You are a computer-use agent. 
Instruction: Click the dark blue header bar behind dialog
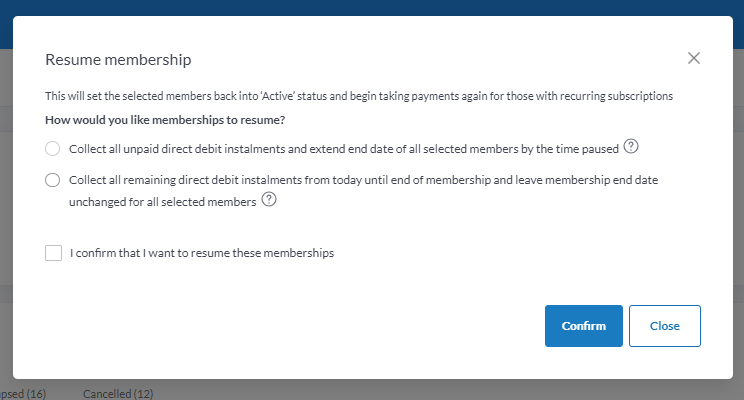point(372,7)
